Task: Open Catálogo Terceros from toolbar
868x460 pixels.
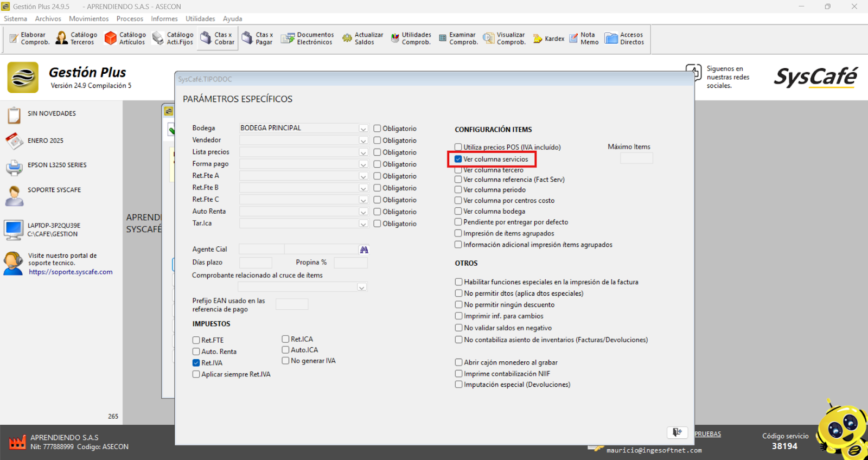Action: click(x=76, y=39)
